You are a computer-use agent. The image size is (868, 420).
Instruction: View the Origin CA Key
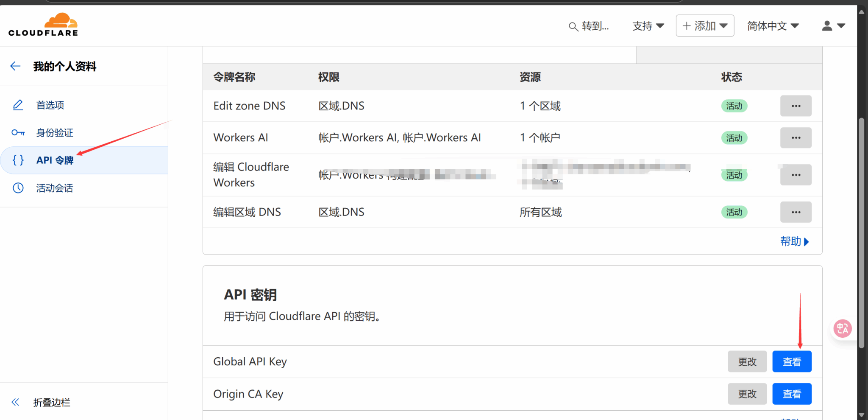pos(792,394)
